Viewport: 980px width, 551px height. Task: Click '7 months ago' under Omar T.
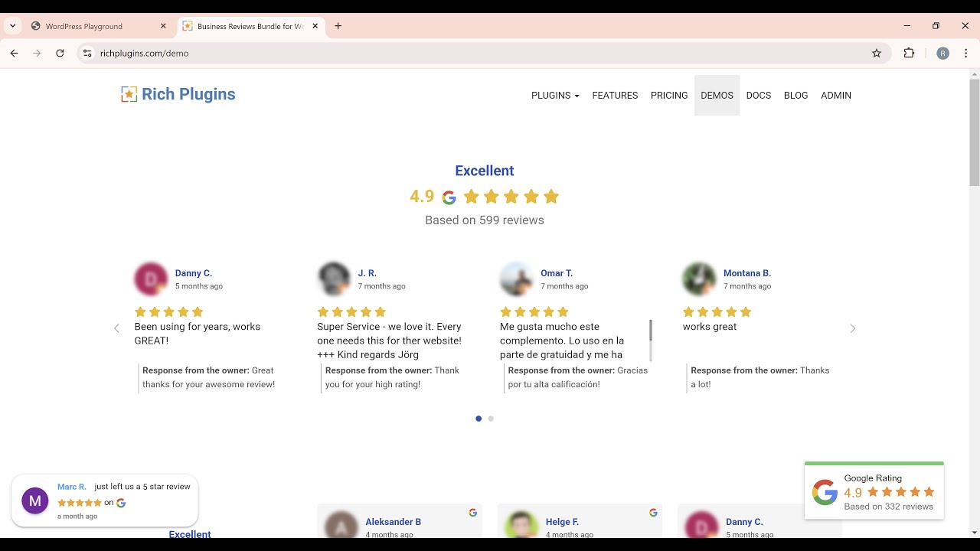(564, 286)
